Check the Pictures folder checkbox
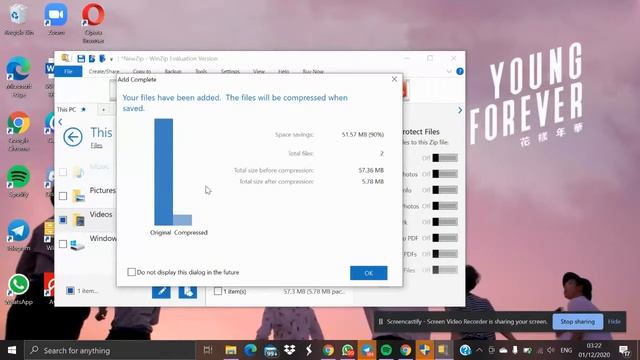 63,196
